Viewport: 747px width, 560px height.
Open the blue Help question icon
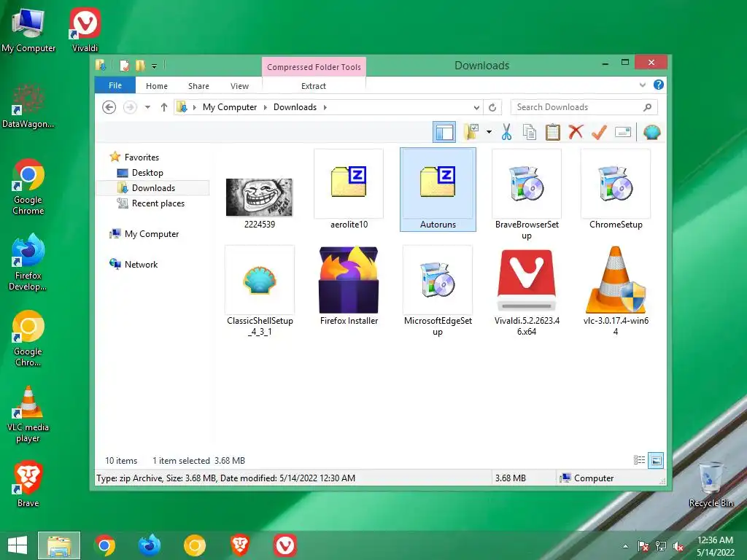pos(659,85)
